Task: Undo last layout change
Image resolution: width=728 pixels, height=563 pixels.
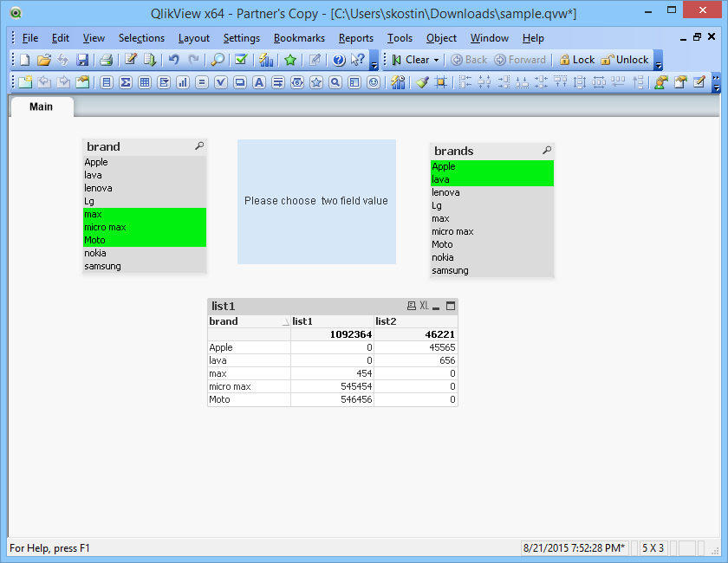Action: pyautogui.click(x=174, y=60)
